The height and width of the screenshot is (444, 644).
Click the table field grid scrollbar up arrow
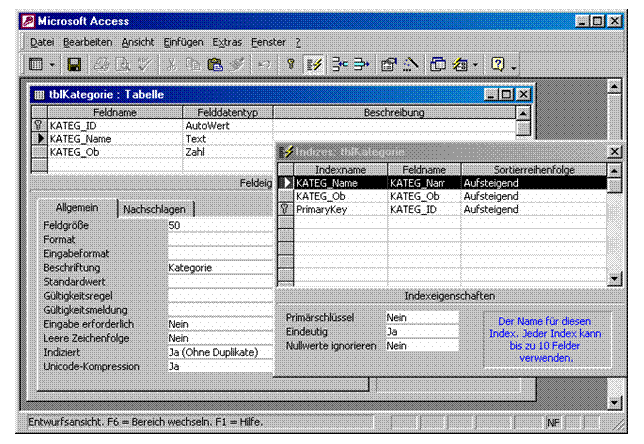tap(523, 113)
